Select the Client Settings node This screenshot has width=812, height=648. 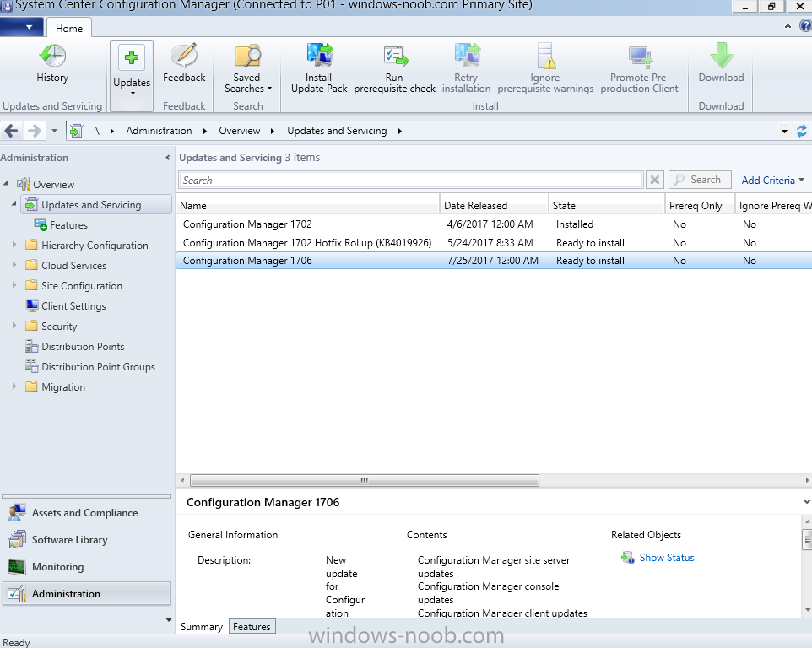(66, 306)
